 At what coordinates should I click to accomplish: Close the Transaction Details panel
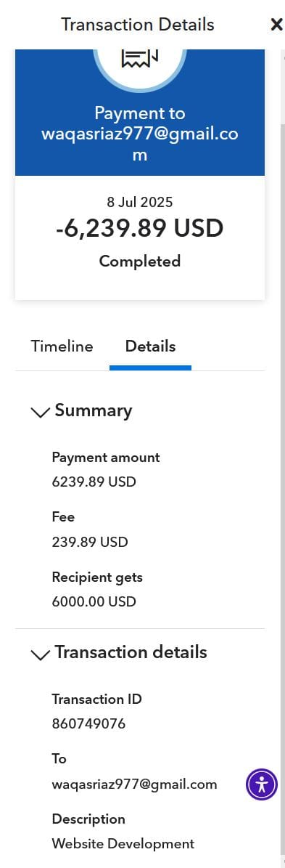276,25
